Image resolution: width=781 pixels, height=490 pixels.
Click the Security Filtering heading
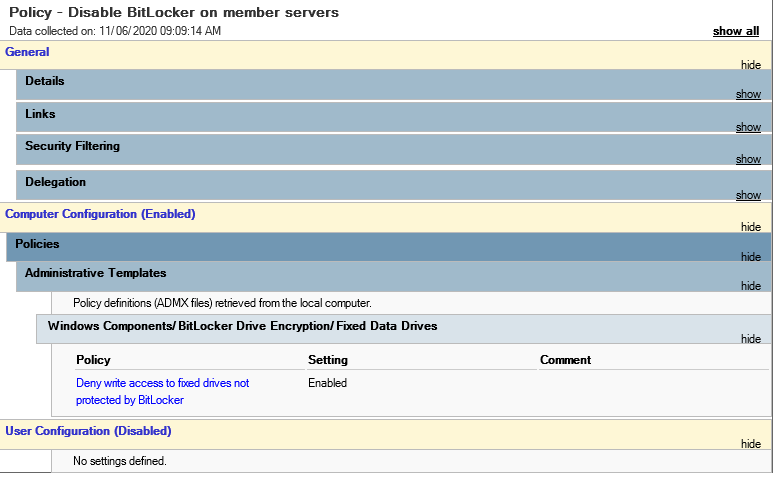coord(73,146)
